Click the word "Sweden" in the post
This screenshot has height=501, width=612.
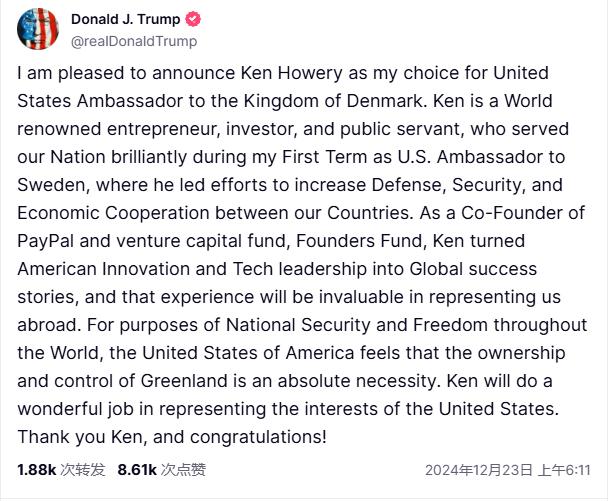point(48,186)
